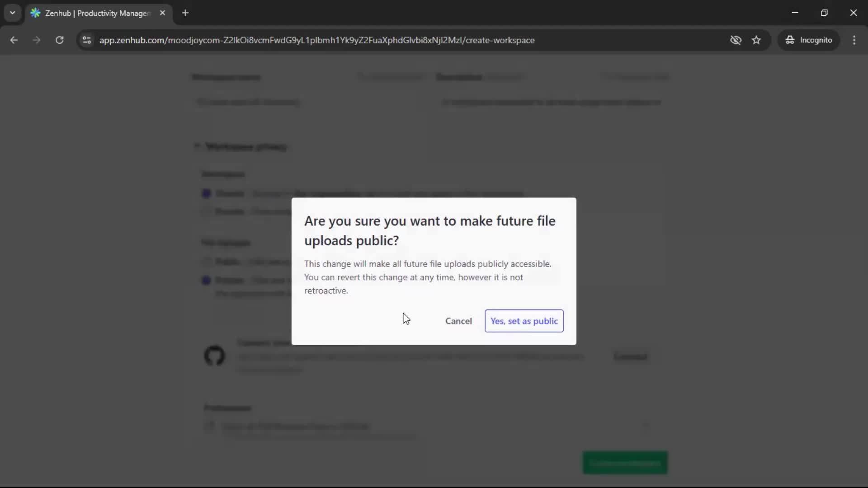
Task: Open the tab search dropdown
Action: click(12, 13)
